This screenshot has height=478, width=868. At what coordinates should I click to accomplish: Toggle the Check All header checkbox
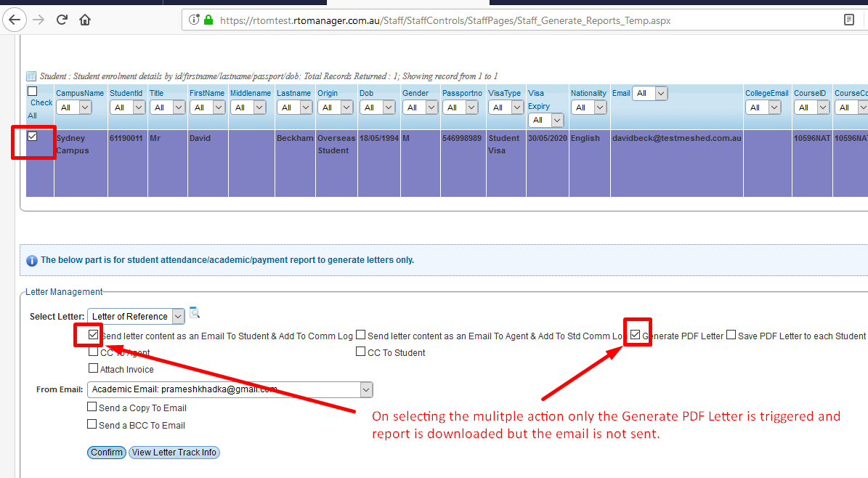pos(32,92)
